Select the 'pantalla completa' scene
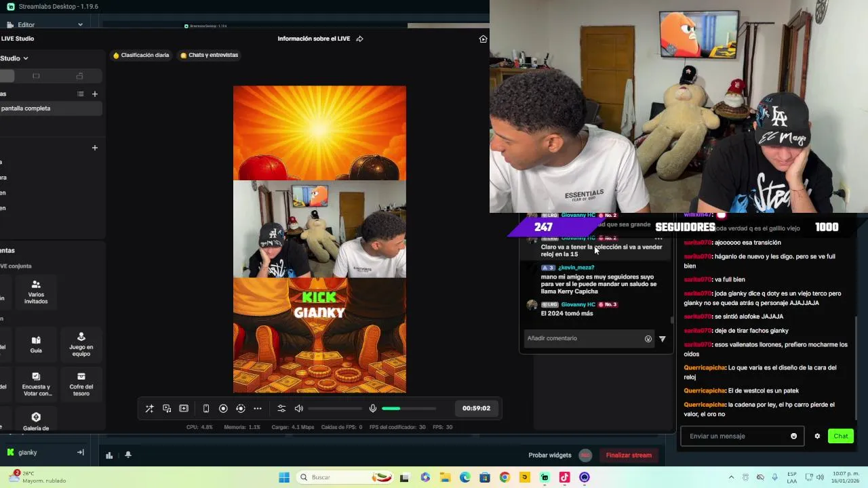 (51, 108)
